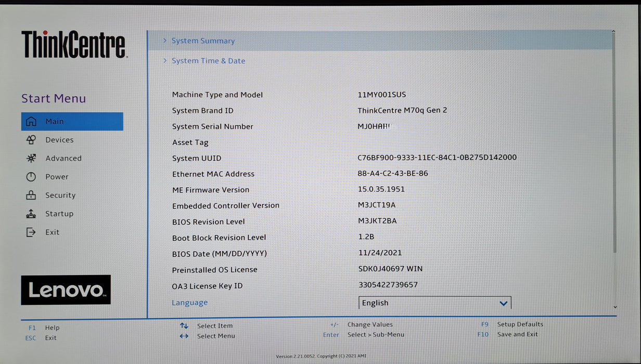This screenshot has height=364, width=641.
Task: Click the scrollbar down arrow
Action: (615, 307)
